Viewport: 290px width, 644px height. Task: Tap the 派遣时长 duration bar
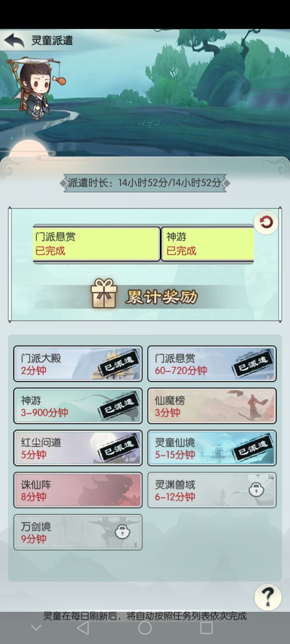[145, 183]
